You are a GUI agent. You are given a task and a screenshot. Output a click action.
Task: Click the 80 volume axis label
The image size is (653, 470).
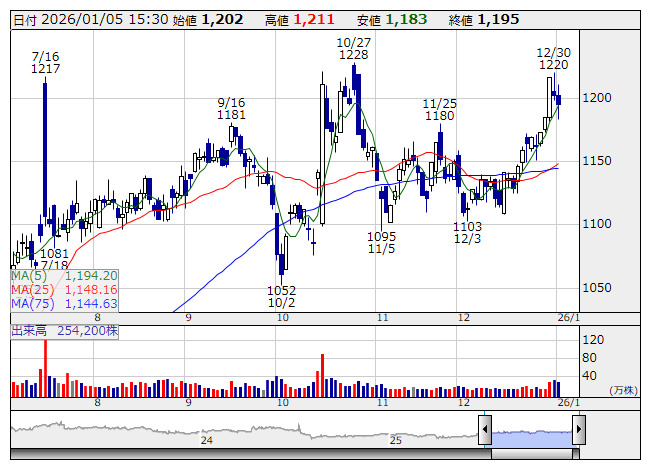[589, 358]
